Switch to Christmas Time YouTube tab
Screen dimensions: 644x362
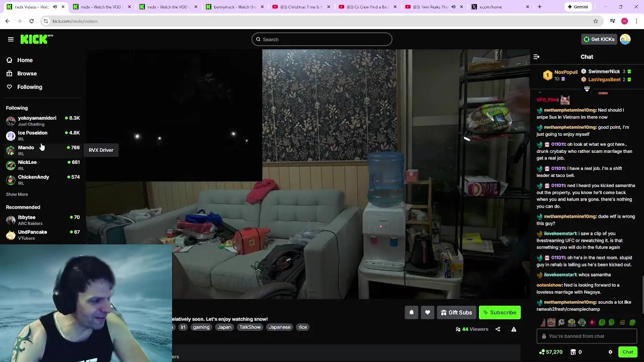[301, 7]
